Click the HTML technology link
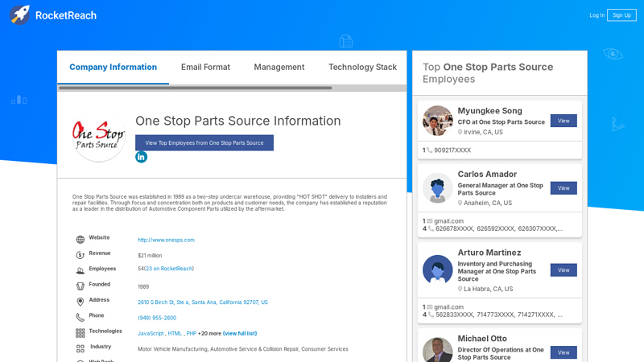Screen dimensions: 644x362 click(175, 333)
